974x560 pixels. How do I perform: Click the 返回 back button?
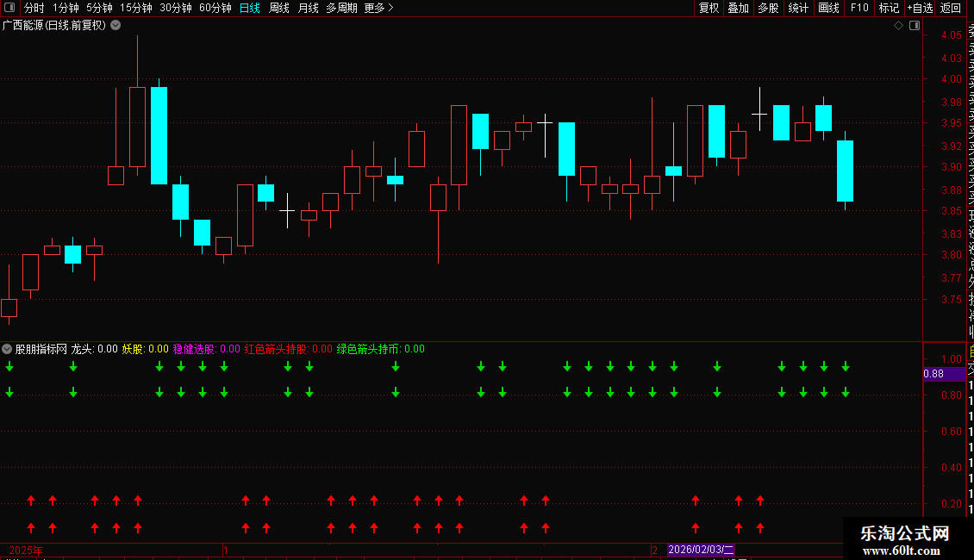click(x=951, y=8)
